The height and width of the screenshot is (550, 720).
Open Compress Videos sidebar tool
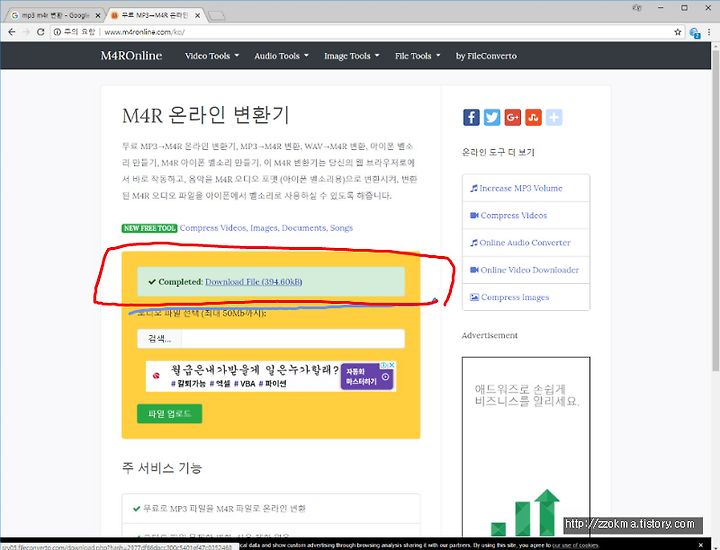[x=526, y=215]
